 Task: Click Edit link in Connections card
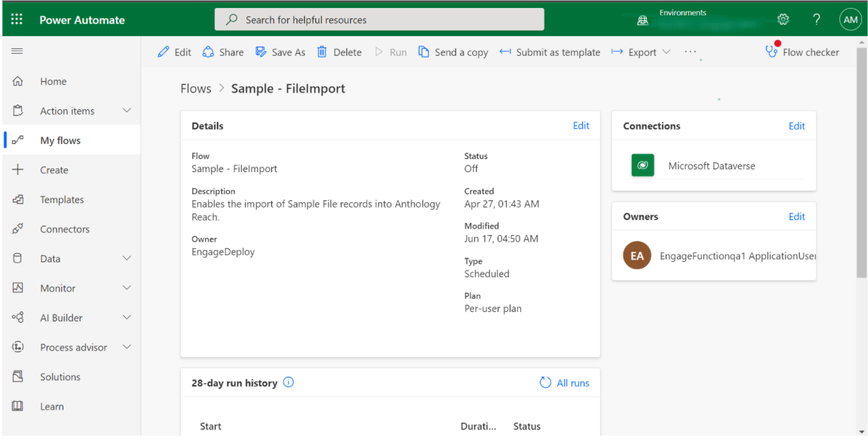[797, 125]
